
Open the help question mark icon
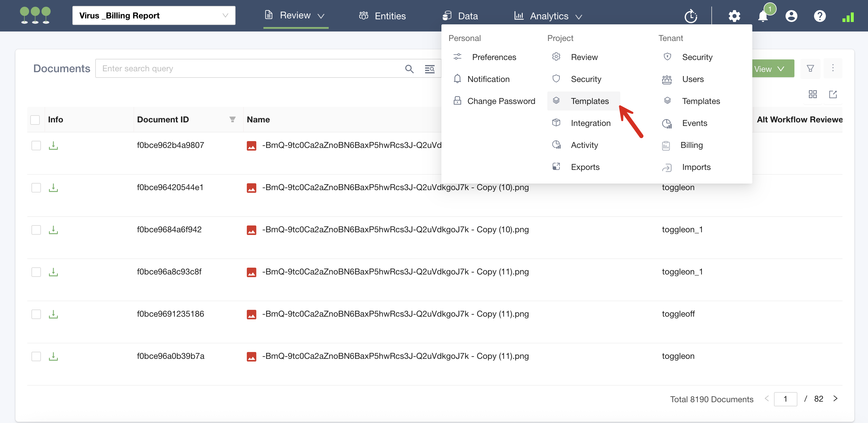pos(819,16)
